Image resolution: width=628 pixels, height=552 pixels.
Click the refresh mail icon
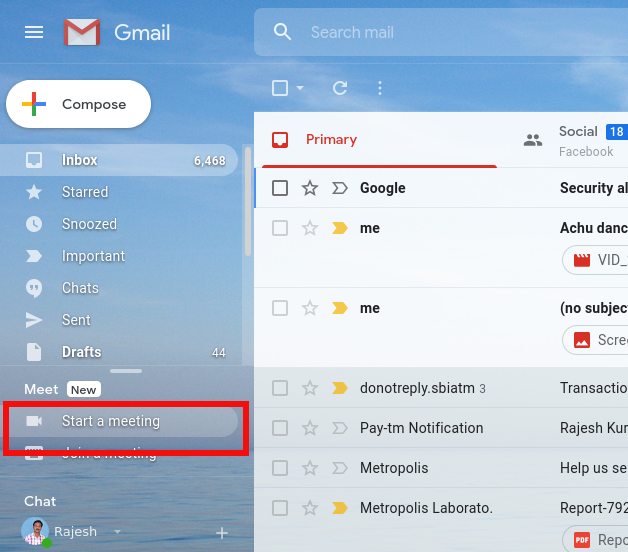click(340, 88)
